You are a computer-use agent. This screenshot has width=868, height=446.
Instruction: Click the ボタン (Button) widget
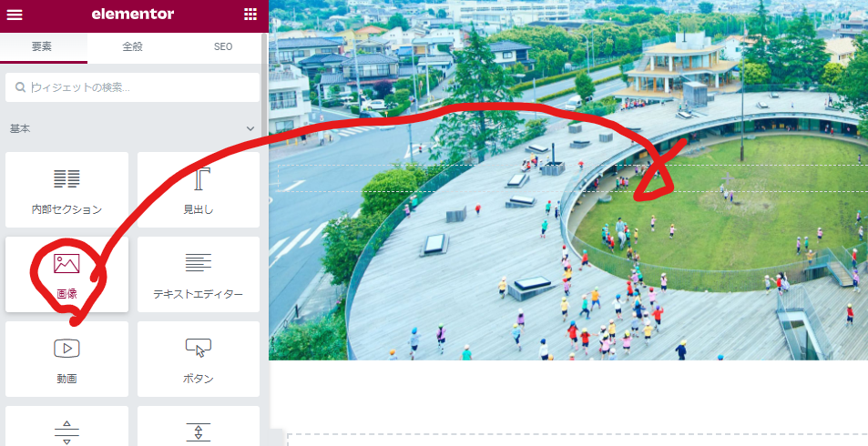tap(198, 359)
